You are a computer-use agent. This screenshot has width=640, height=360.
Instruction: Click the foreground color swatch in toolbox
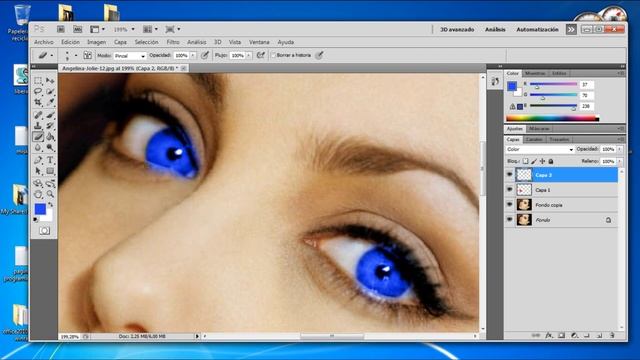(40, 209)
